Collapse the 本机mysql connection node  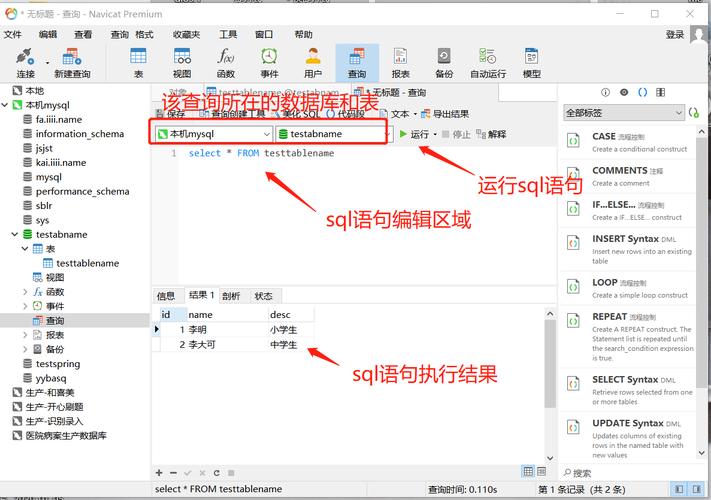(x=5, y=105)
